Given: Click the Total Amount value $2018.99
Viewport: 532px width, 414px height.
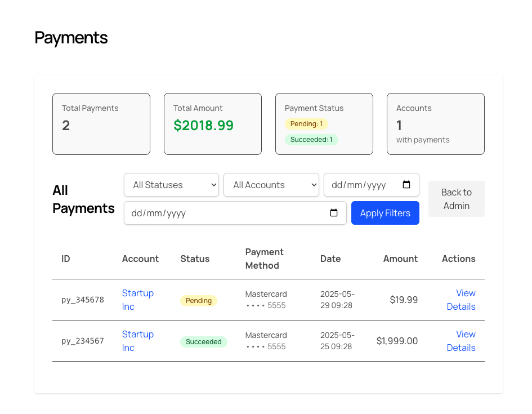Looking at the screenshot, I should tap(203, 126).
